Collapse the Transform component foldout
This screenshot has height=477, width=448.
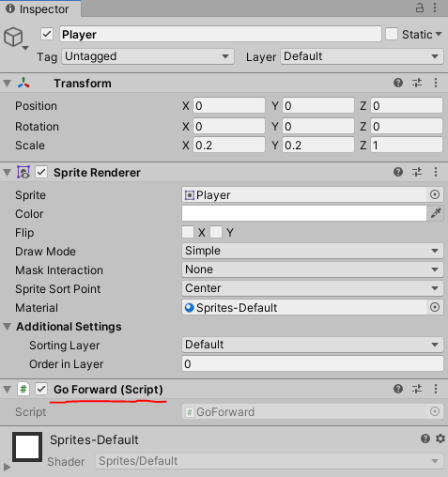[x=8, y=84]
